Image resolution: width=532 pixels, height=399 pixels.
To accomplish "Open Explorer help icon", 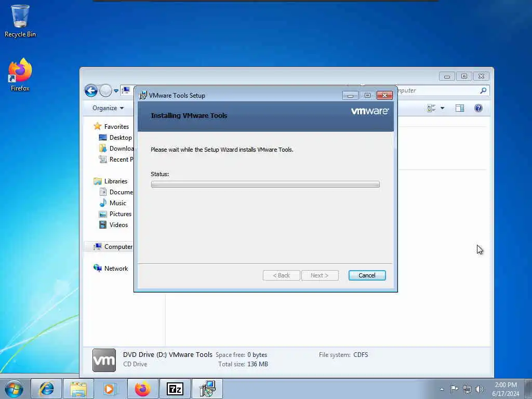I will click(478, 108).
